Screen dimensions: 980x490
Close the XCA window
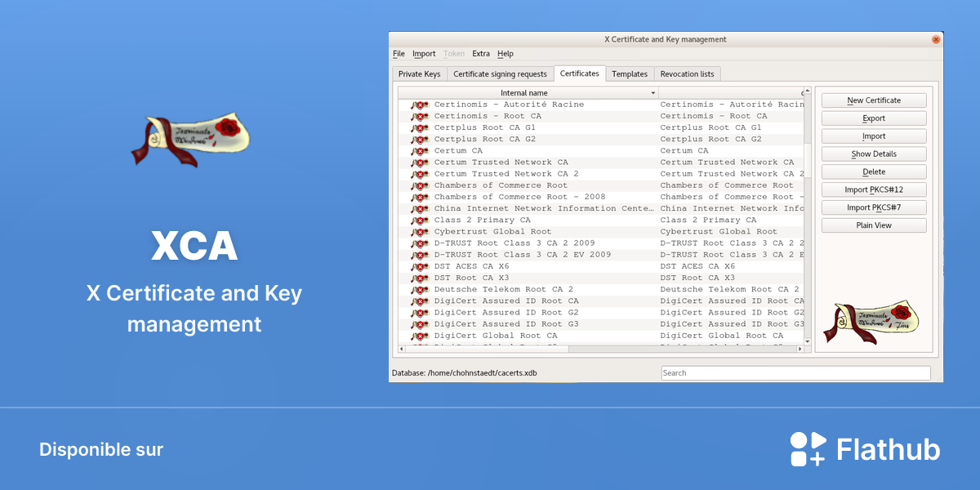pyautogui.click(x=936, y=39)
